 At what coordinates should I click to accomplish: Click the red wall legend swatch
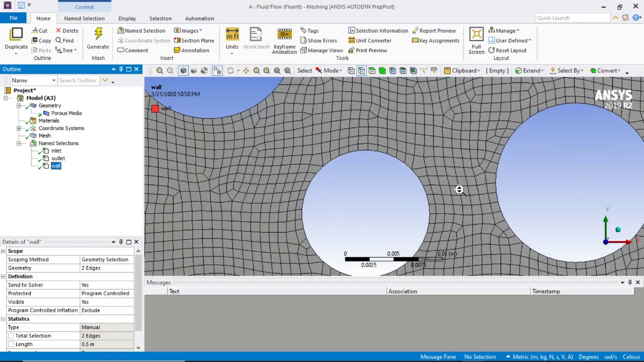point(155,109)
